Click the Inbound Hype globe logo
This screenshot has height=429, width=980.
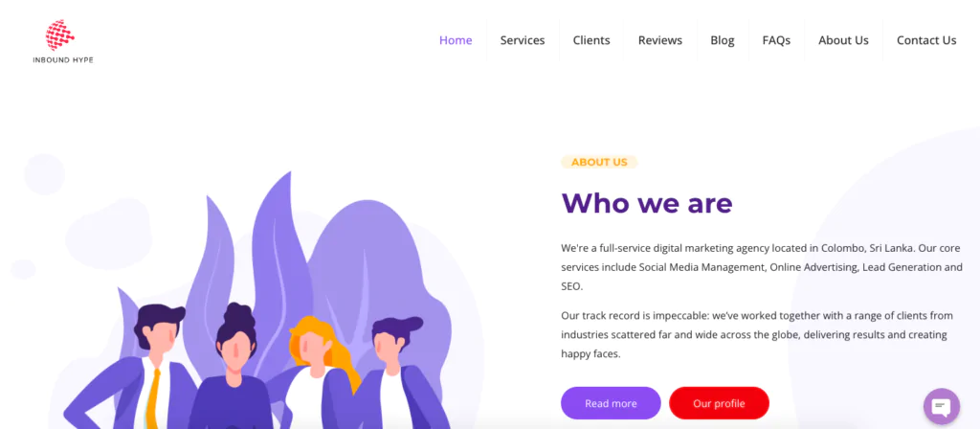coord(60,35)
